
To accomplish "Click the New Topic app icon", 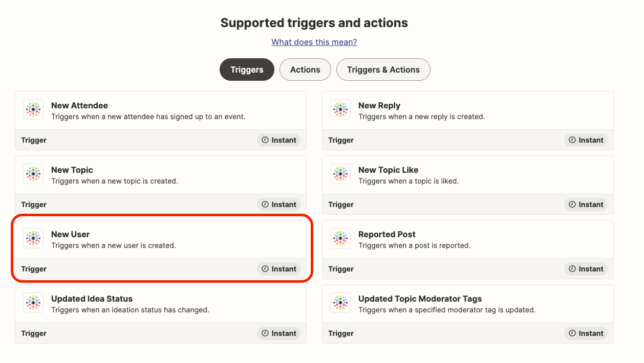I will click(33, 174).
